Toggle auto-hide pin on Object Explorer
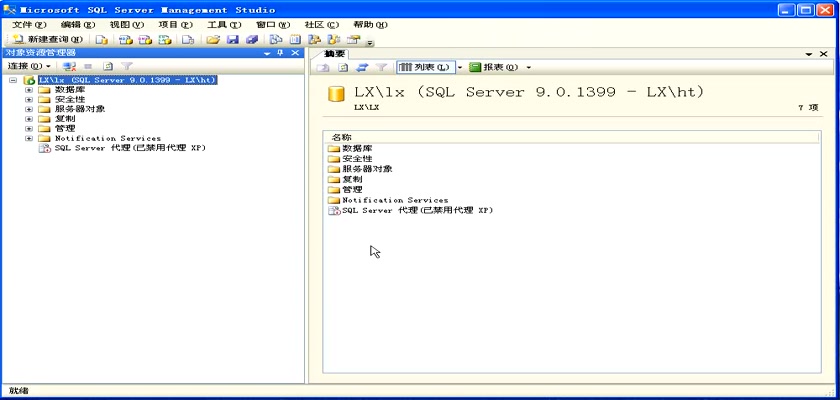840x400 pixels. (x=280, y=52)
